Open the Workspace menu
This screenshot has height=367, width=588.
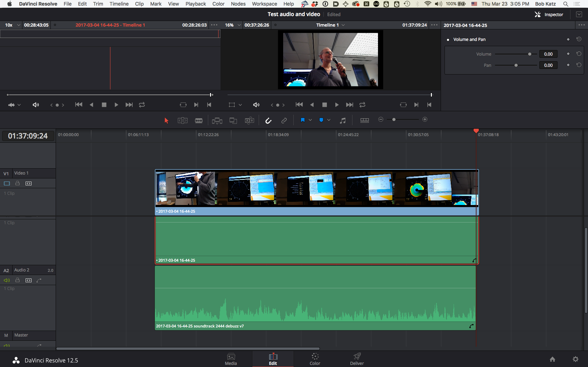[264, 4]
